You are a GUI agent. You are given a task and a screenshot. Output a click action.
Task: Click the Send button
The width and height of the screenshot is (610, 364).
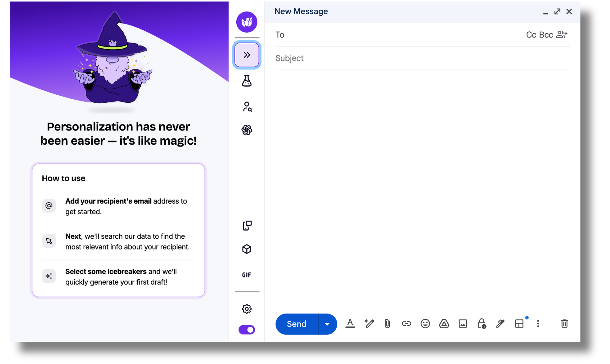296,324
